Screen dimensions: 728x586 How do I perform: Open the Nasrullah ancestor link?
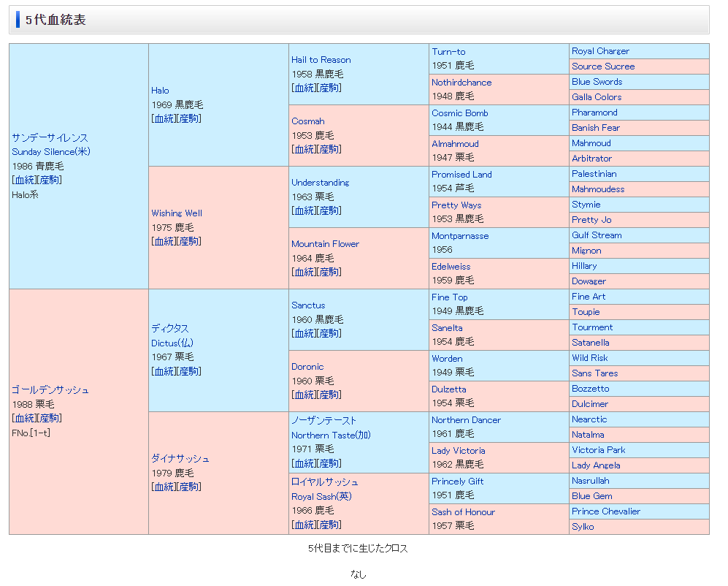pyautogui.click(x=590, y=481)
